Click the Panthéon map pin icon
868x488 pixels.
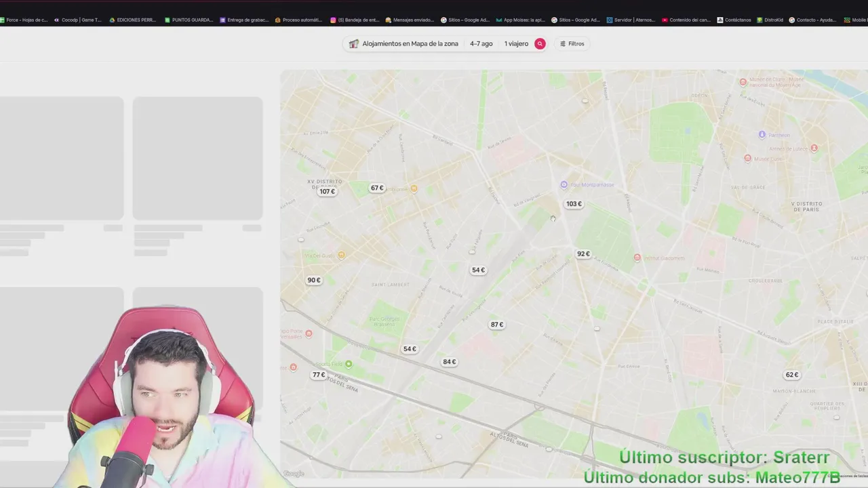click(762, 135)
